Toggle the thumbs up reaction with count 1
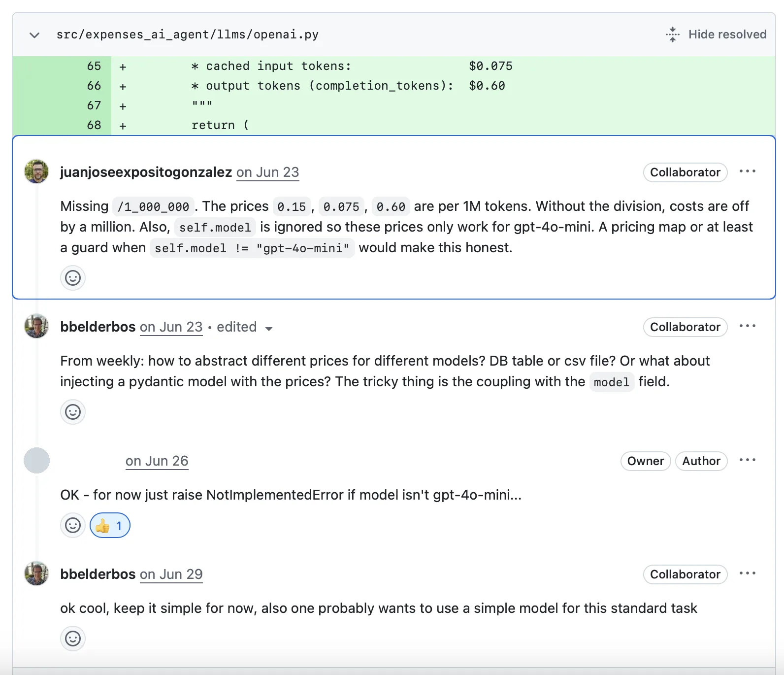This screenshot has height=675, width=784. point(110,525)
